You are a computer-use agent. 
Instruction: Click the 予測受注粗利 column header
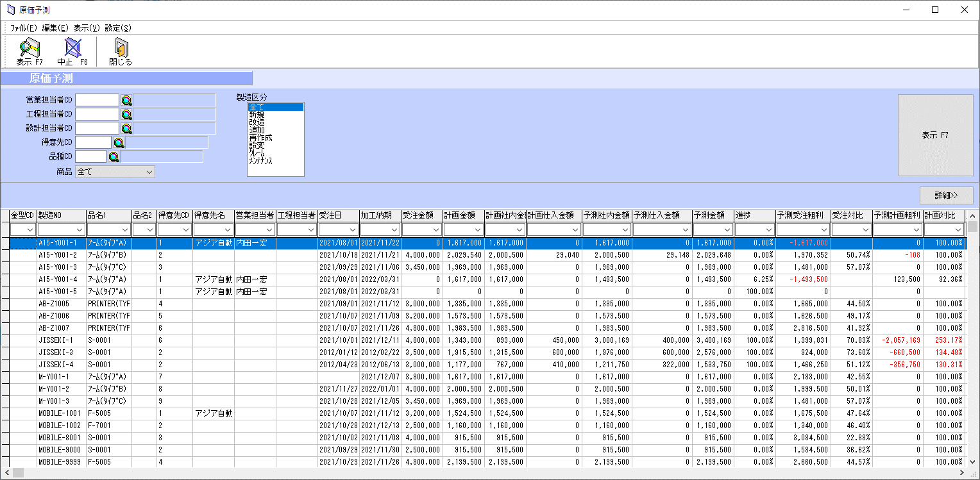(803, 215)
